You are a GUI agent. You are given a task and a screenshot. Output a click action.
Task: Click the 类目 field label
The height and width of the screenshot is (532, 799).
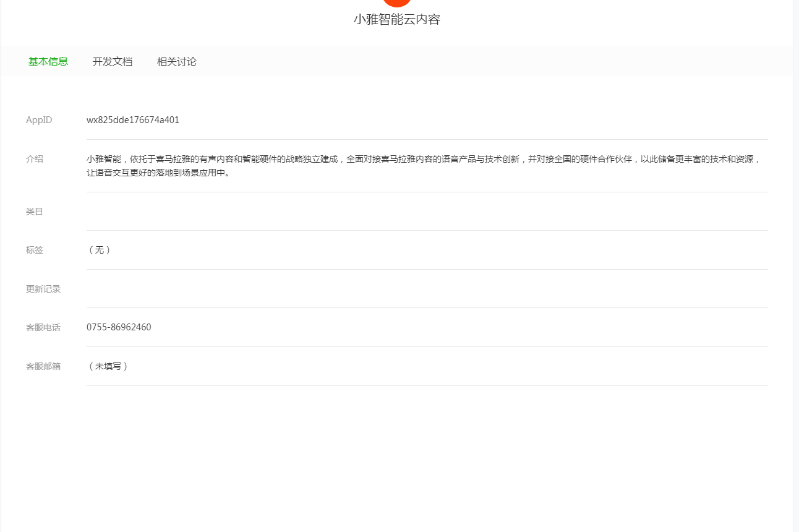point(35,212)
